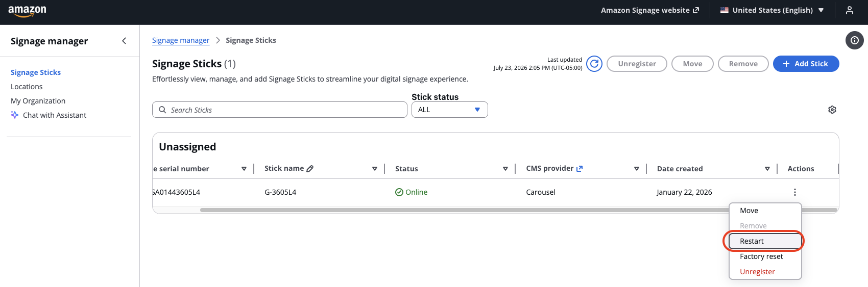Open CMS provider column filter arrow
The height and width of the screenshot is (287, 868).
pos(637,169)
